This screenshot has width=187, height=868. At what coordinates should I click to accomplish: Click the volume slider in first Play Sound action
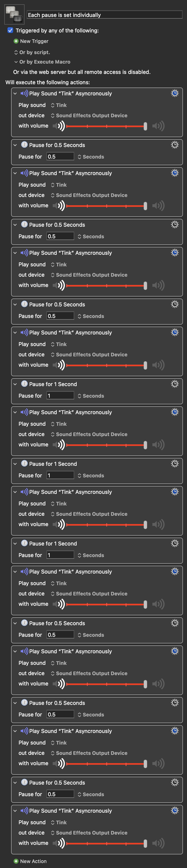click(106, 126)
